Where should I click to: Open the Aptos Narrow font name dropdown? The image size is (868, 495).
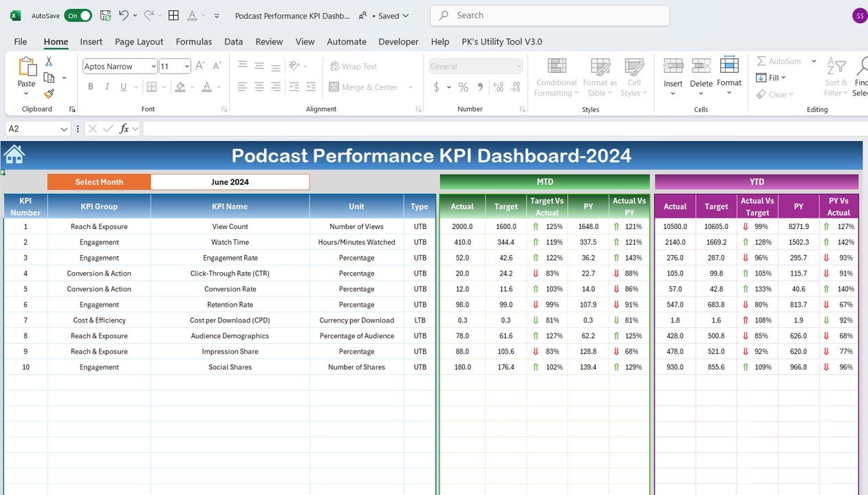[x=153, y=67]
